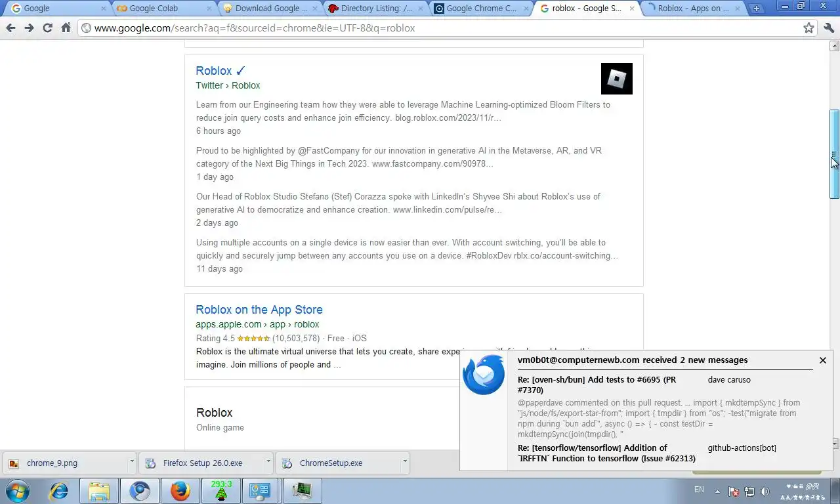
Task: Open network status tray icon
Action: tap(749, 492)
